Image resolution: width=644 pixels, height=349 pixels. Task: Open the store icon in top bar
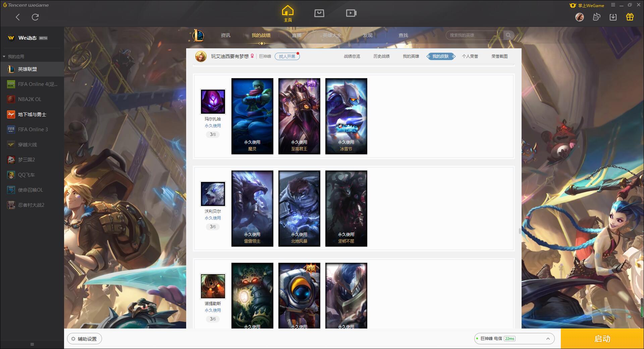click(x=319, y=13)
